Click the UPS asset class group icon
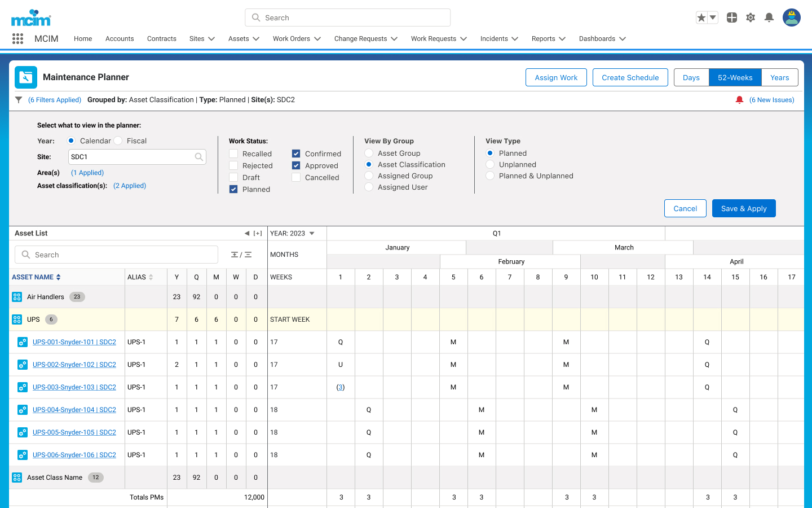 pyautogui.click(x=17, y=319)
